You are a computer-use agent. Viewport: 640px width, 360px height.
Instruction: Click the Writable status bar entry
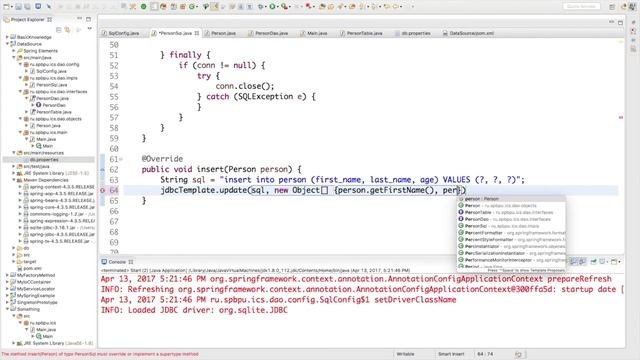(405, 354)
